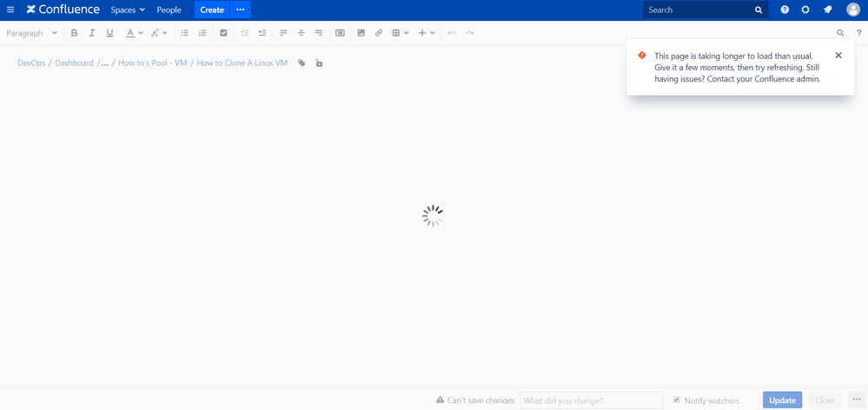868x410 pixels.
Task: Click the Confluence logo
Action: (x=63, y=10)
